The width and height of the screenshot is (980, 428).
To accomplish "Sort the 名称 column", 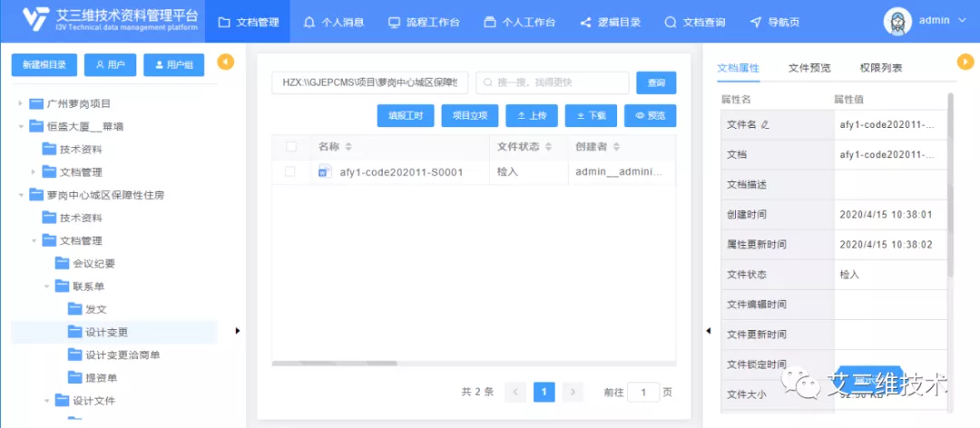I will click(348, 147).
